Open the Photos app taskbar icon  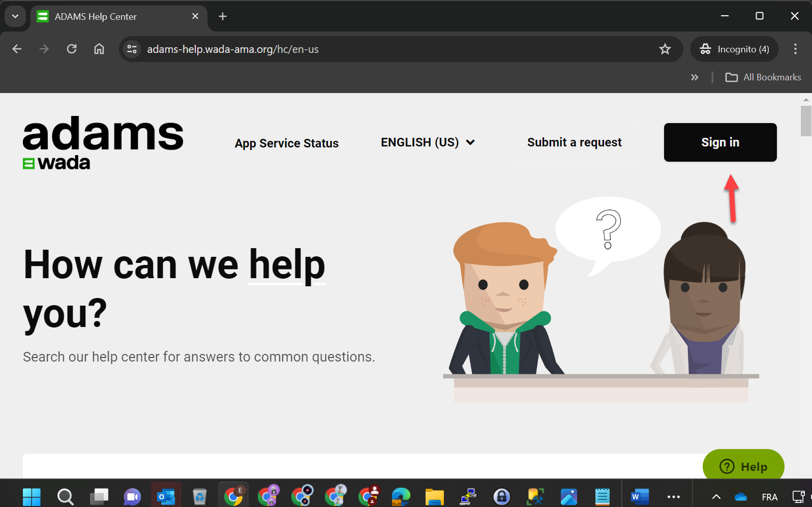[x=568, y=496]
